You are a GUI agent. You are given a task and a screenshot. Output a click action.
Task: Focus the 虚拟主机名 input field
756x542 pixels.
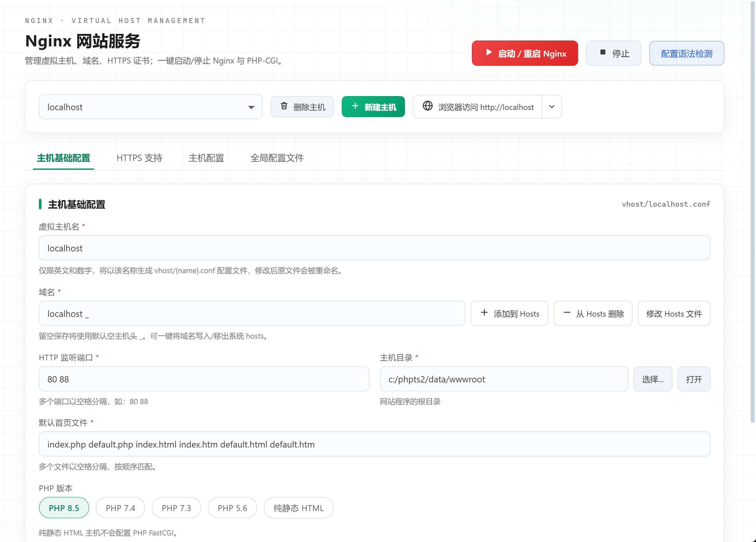[375, 248]
